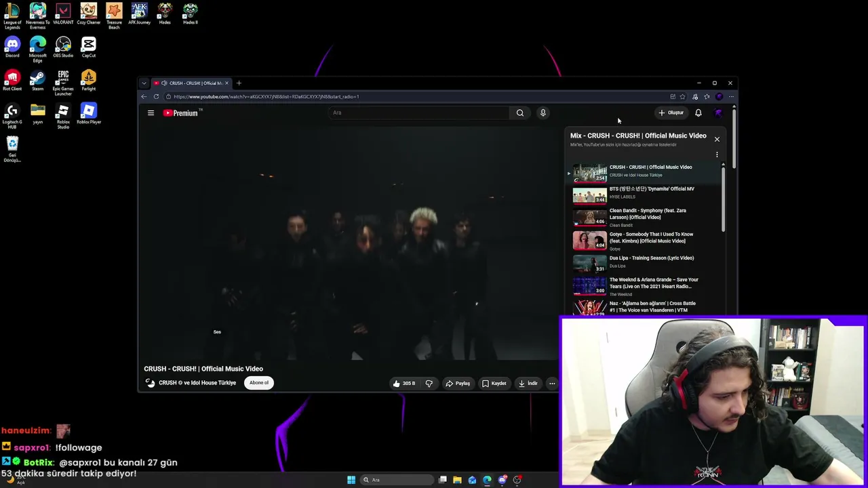
Task: Open the YouTube hamburger guide menu
Action: coord(151,113)
